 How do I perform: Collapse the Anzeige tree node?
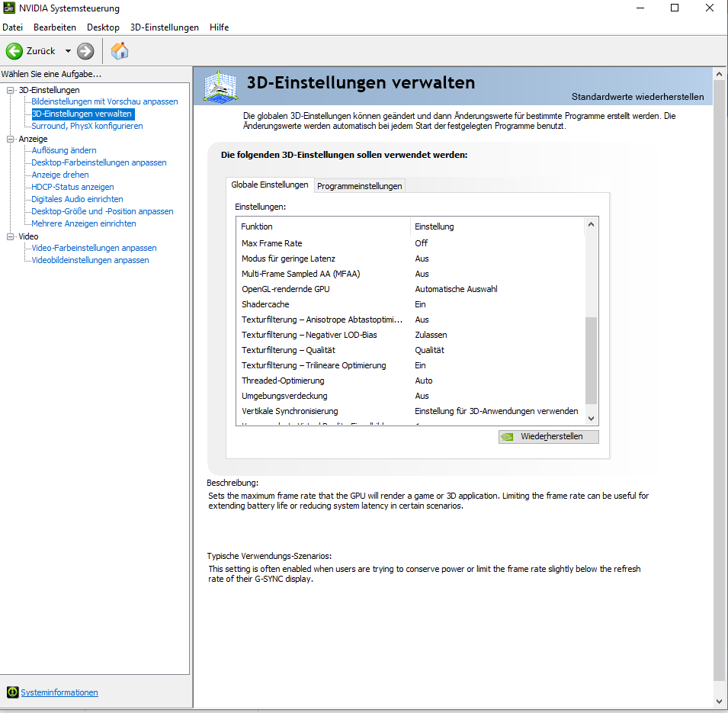pyautogui.click(x=10, y=139)
